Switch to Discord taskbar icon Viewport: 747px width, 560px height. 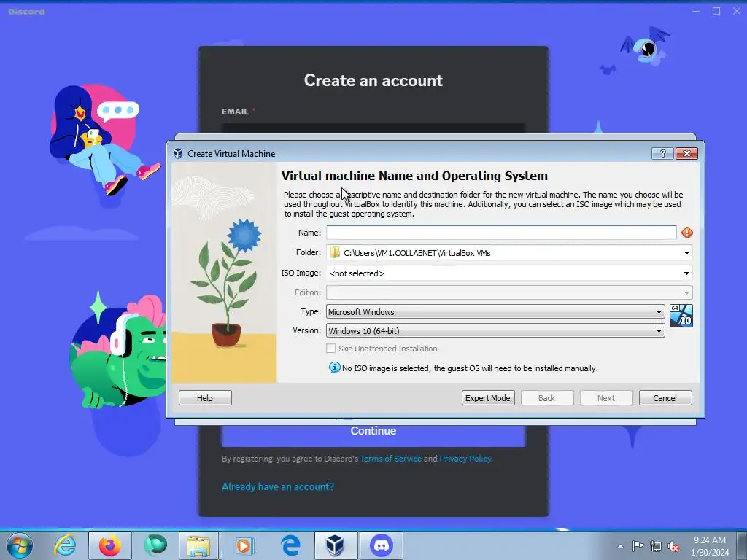tap(381, 545)
